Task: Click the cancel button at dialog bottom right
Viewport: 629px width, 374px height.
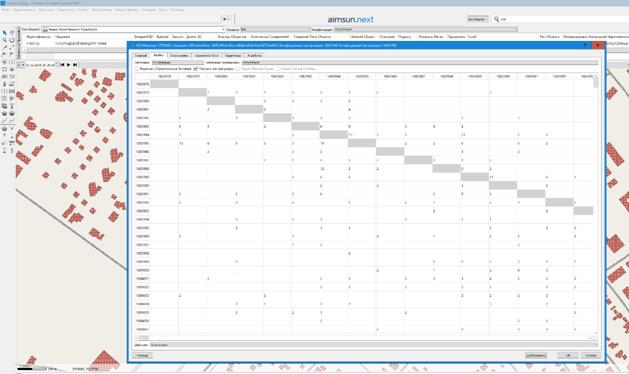Action: click(590, 356)
